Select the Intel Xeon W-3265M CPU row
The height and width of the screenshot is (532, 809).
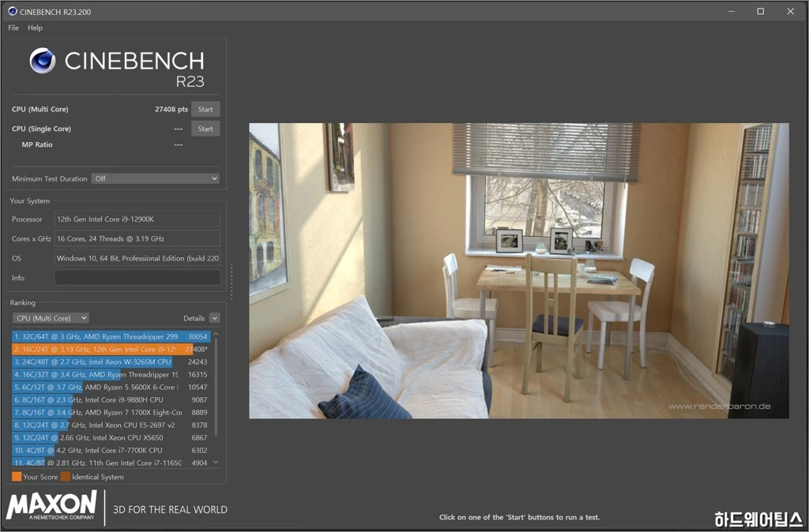(111, 362)
